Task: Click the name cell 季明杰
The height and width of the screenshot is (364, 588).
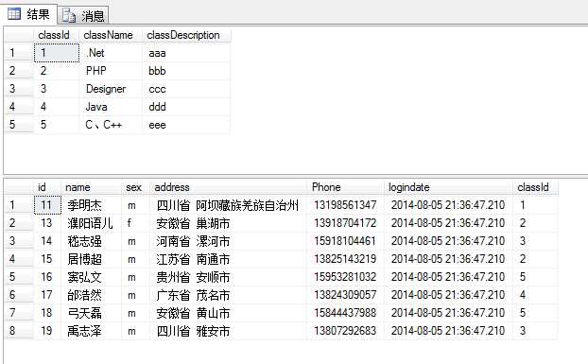Action: (x=91, y=205)
